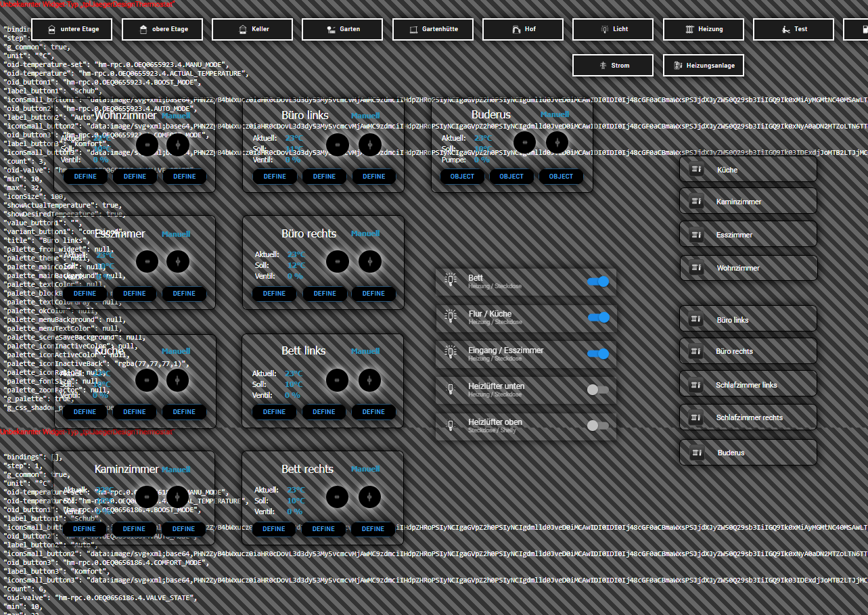
Task: Click the heater icon beside Heizlüfter unten
Action: click(450, 390)
